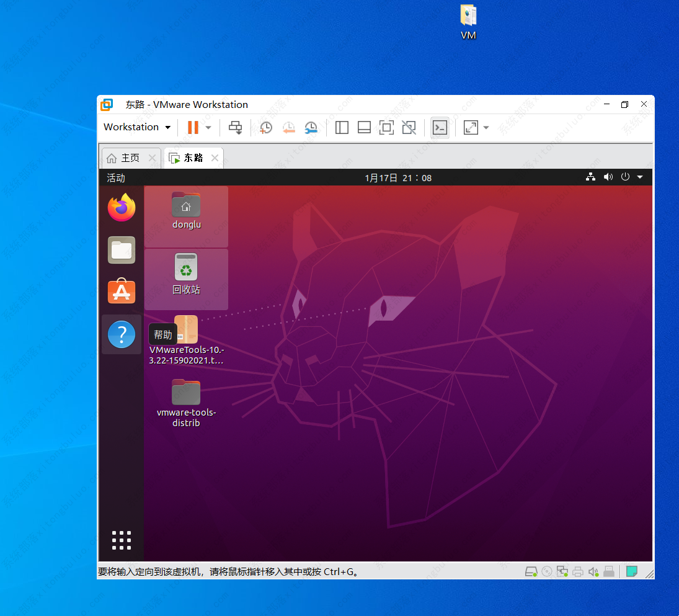The height and width of the screenshot is (616, 679).
Task: Toggle the library sidebar panel view
Action: [x=342, y=128]
